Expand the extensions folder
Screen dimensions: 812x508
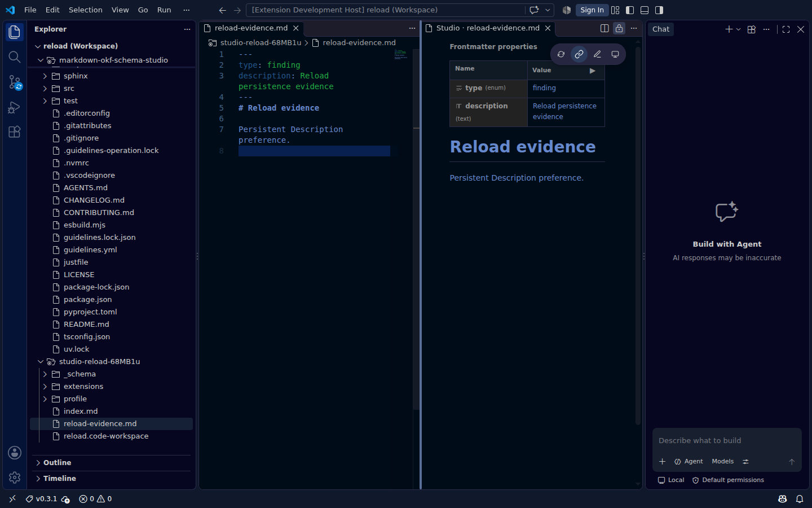pyautogui.click(x=83, y=387)
